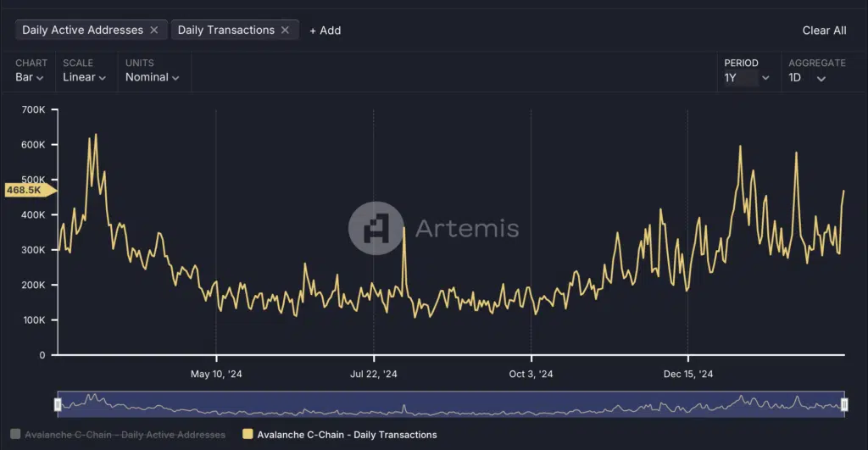Screen dimensions: 868x450
Task: Click the chevron next to Bar
Action: (x=40, y=78)
